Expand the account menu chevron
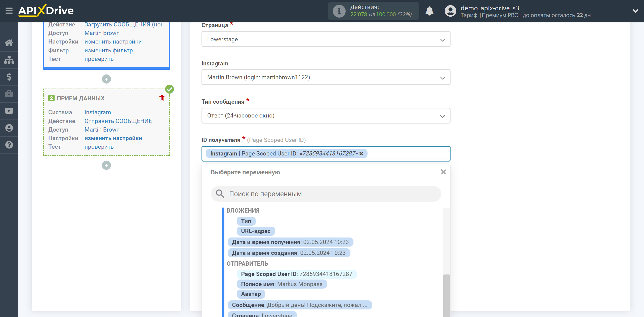Viewport: 644px width, 317px height. pyautogui.click(x=635, y=11)
